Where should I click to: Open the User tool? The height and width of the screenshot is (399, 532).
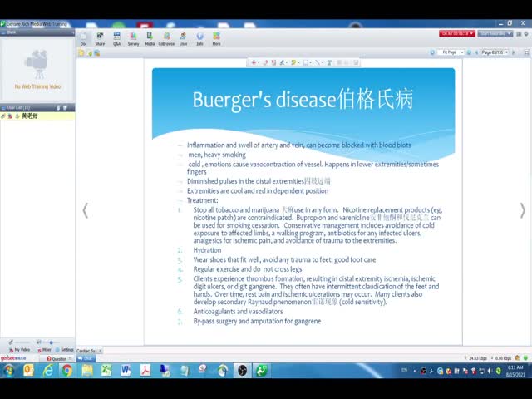pyautogui.click(x=183, y=39)
